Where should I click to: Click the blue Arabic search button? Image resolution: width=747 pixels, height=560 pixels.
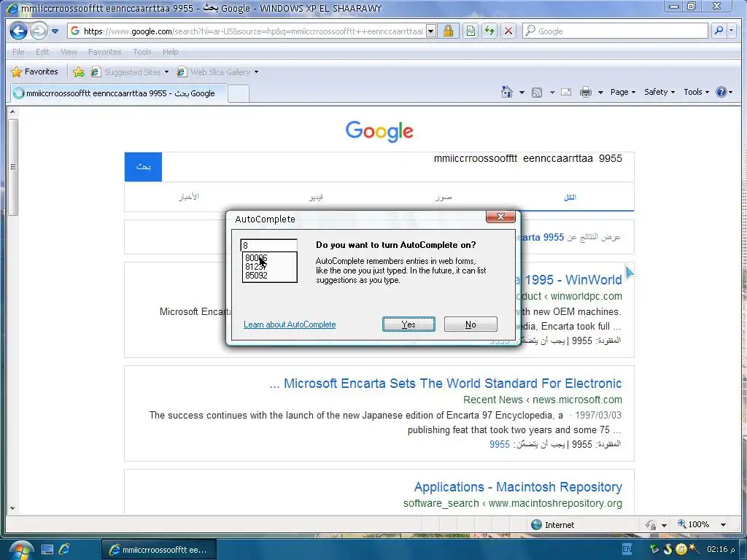click(144, 167)
